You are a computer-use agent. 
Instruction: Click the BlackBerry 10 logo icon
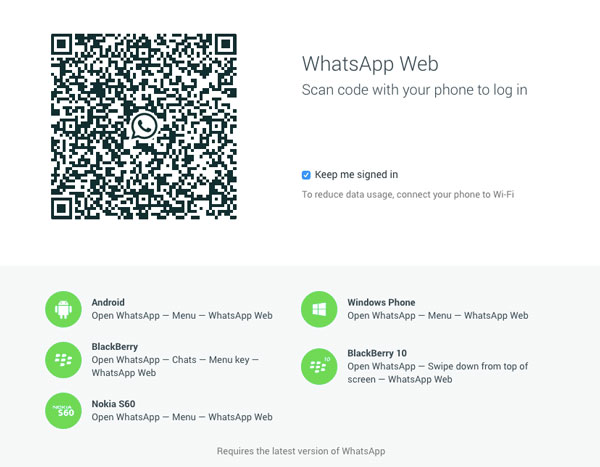pyautogui.click(x=319, y=366)
